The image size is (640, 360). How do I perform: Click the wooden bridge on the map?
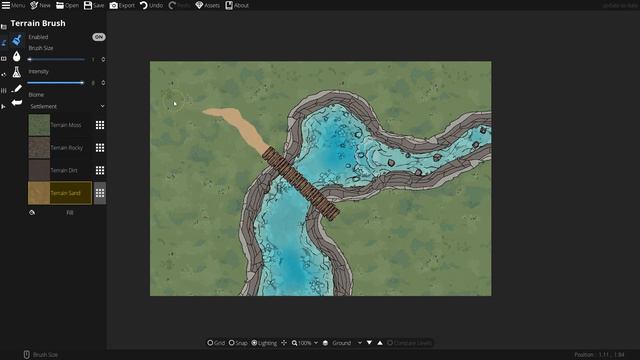click(x=301, y=184)
